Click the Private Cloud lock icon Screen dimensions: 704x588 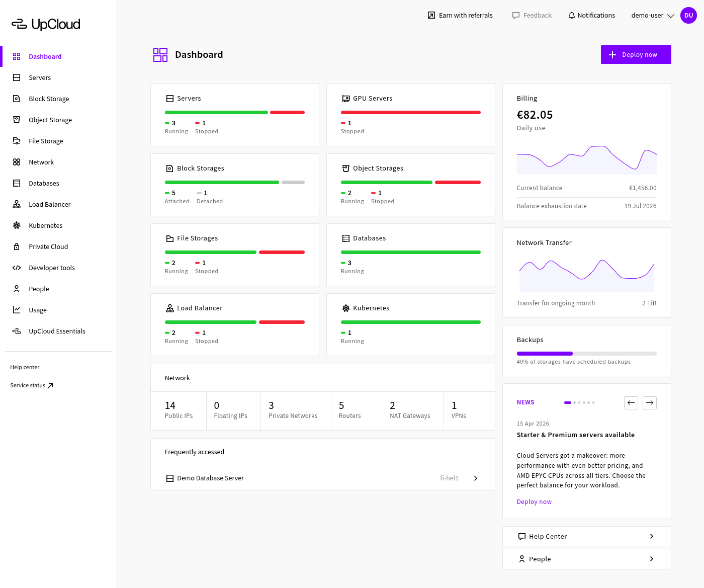[17, 246]
